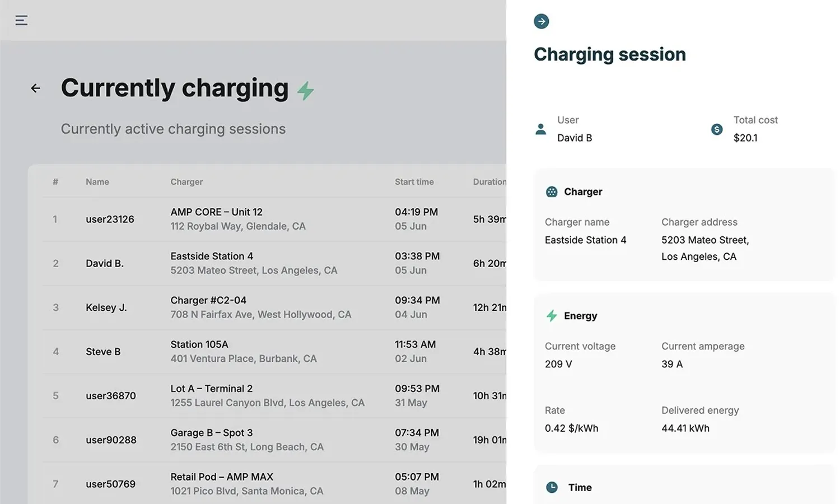Image resolution: width=840 pixels, height=504 pixels.
Task: Click the Eastside Station 4 charger name
Action: tap(585, 240)
